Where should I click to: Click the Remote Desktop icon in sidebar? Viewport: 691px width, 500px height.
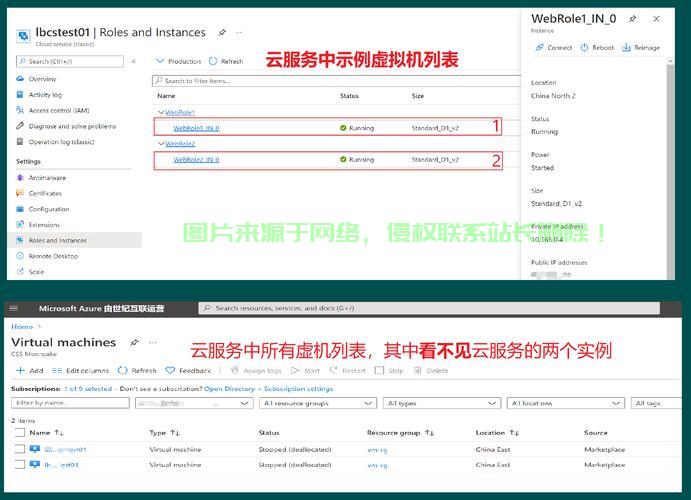pyautogui.click(x=20, y=256)
